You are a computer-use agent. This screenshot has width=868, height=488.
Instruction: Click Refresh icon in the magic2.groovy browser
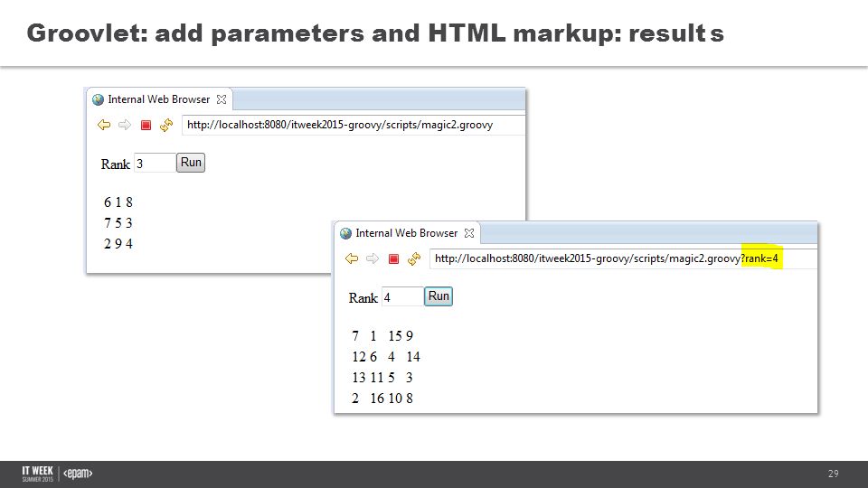click(x=166, y=125)
